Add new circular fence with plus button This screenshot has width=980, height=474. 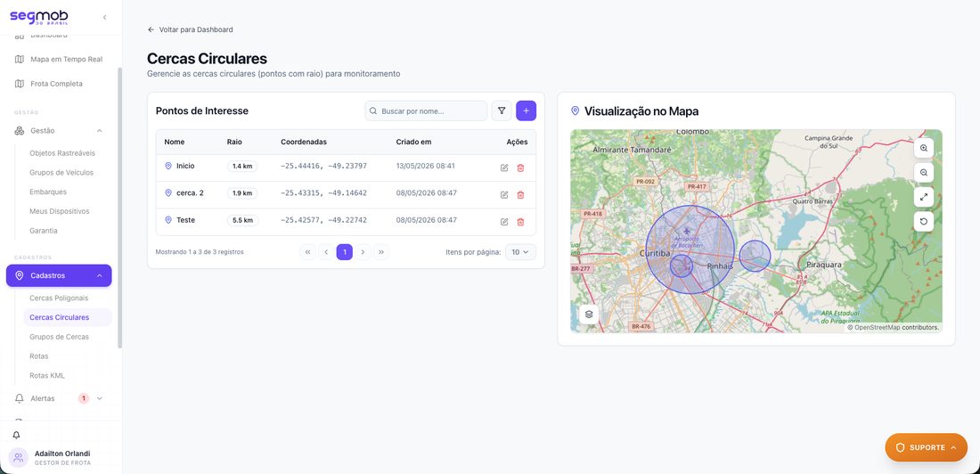(x=526, y=110)
